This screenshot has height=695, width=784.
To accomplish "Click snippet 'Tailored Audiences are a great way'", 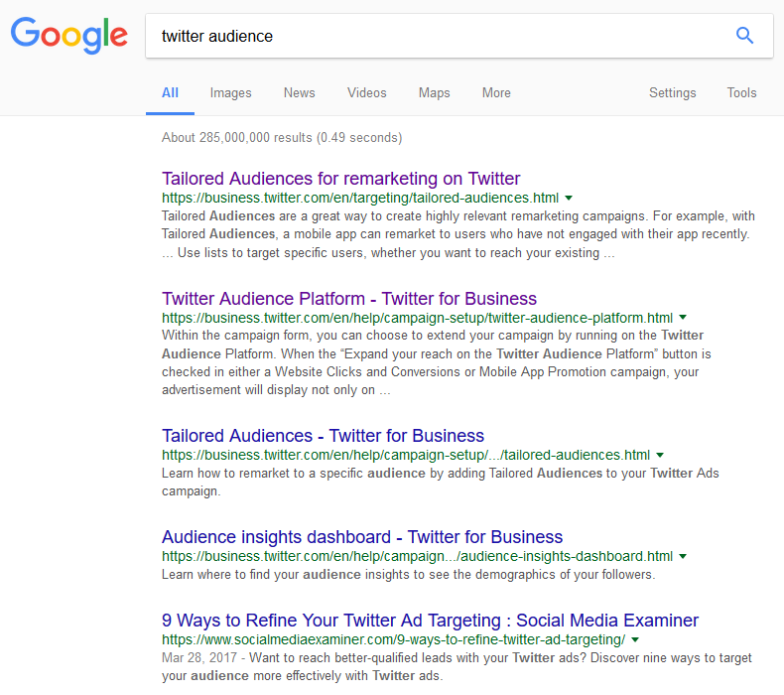I will pyautogui.click(x=458, y=234).
